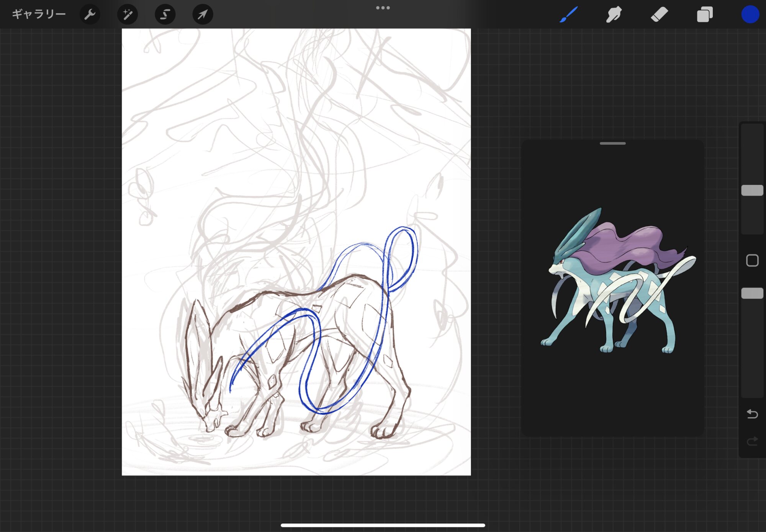The height and width of the screenshot is (532, 766).
Task: Tap the Suicune reference image
Action: 618,281
